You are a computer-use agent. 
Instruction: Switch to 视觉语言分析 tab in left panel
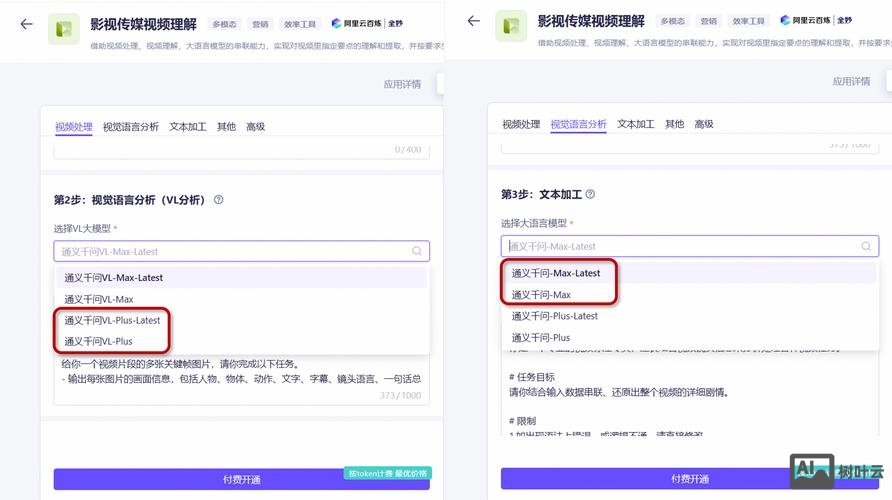coord(130,126)
